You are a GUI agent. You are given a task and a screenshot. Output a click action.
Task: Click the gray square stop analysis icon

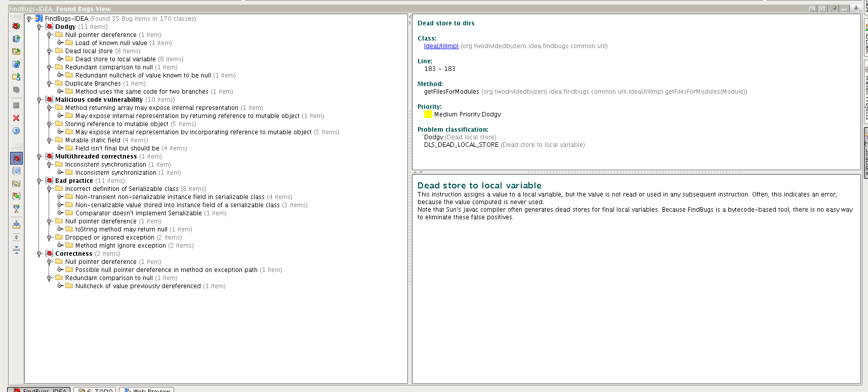click(16, 105)
